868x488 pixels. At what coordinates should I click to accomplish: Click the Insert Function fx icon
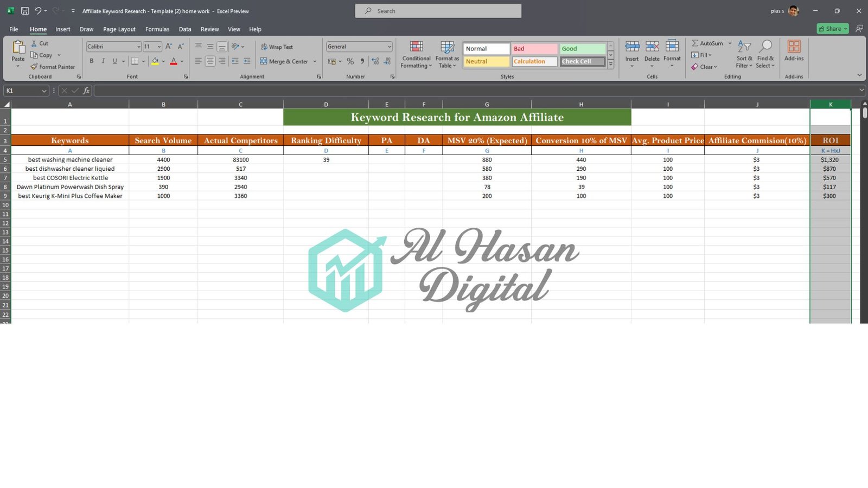(x=86, y=91)
